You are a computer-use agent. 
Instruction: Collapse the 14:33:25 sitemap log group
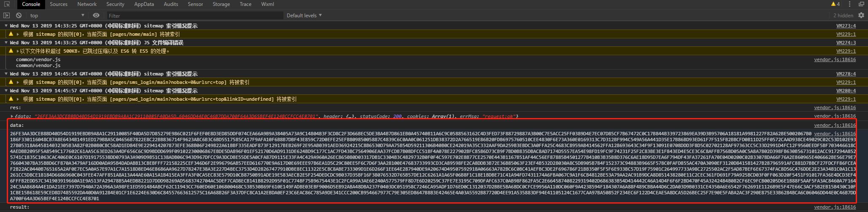tap(6, 26)
